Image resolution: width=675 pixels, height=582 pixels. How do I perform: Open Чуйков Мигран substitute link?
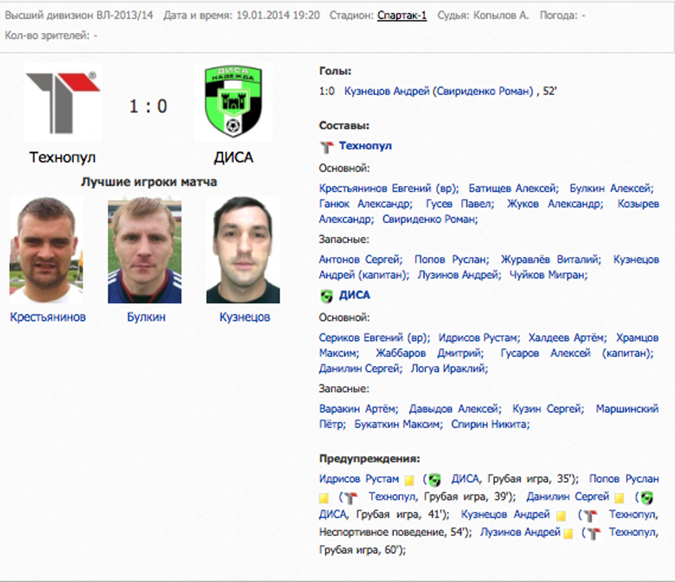click(548, 275)
